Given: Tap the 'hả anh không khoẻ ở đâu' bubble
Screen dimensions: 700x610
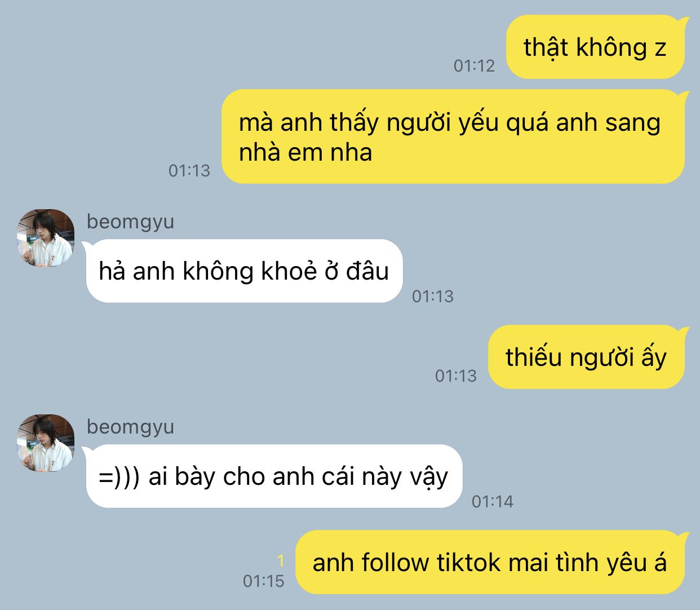Looking at the screenshot, I should pyautogui.click(x=244, y=271).
